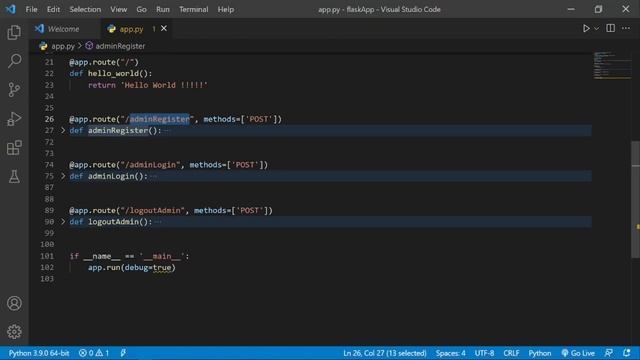Split the editor to the right
Image resolution: width=640 pixels, height=360 pixels.
(610, 28)
